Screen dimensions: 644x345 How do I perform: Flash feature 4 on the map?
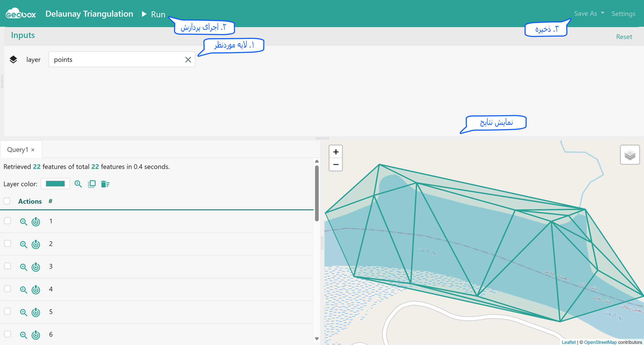[36, 289]
